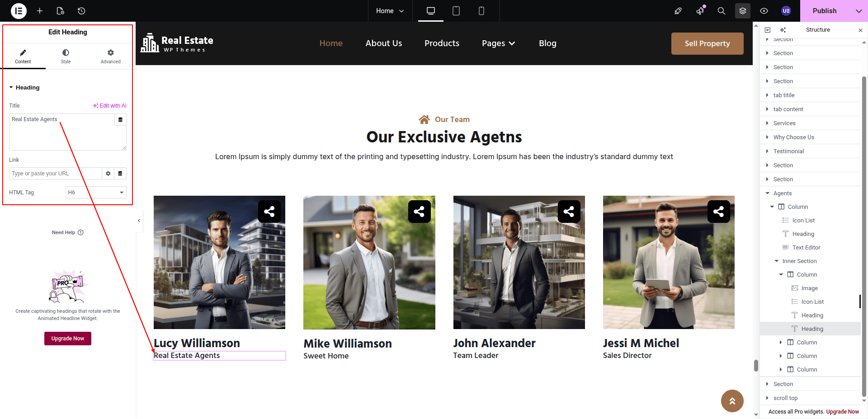Screen dimensions: 868x419
Task: Click the Edit with AI link
Action: click(110, 106)
